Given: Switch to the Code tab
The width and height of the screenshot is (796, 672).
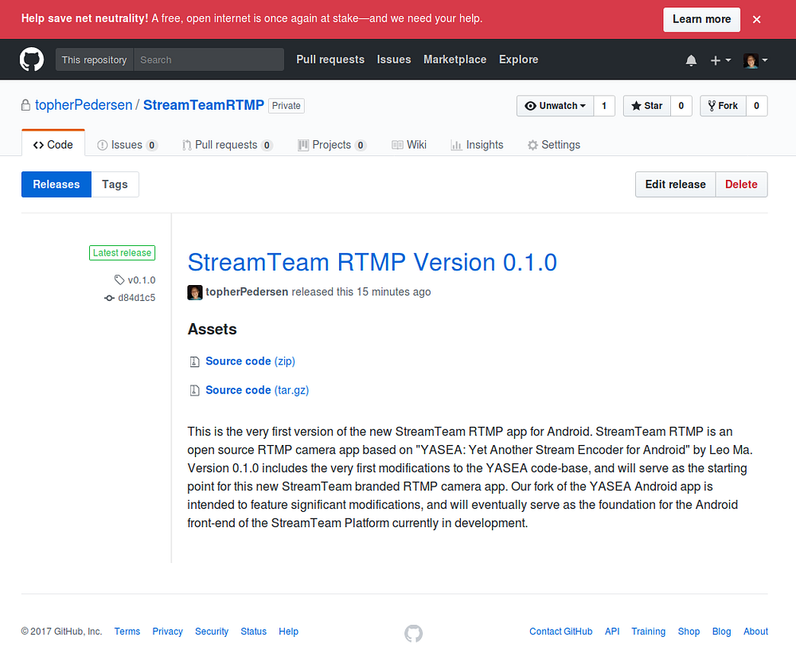Looking at the screenshot, I should tap(53, 145).
